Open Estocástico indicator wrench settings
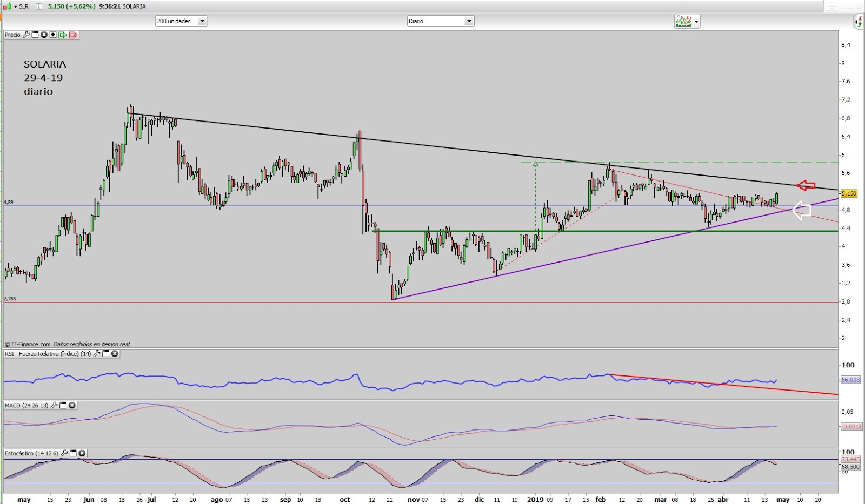The image size is (865, 504). [64, 453]
